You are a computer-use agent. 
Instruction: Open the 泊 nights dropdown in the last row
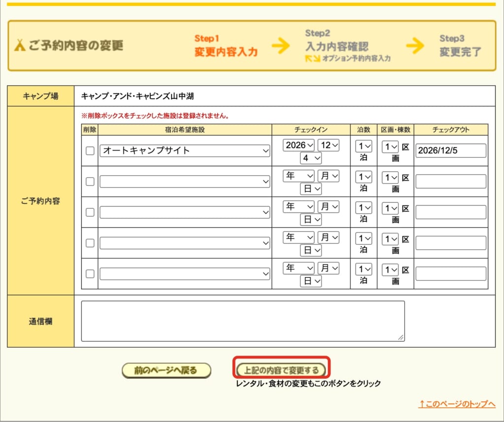pos(364,270)
